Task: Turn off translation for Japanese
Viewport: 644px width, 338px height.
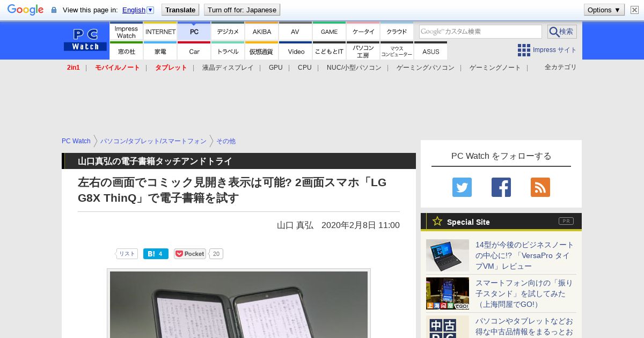Action: click(242, 10)
